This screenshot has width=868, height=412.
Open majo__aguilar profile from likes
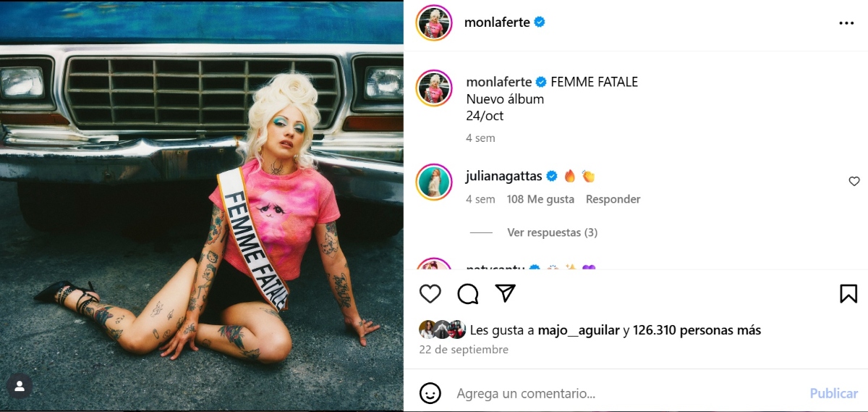pos(579,330)
